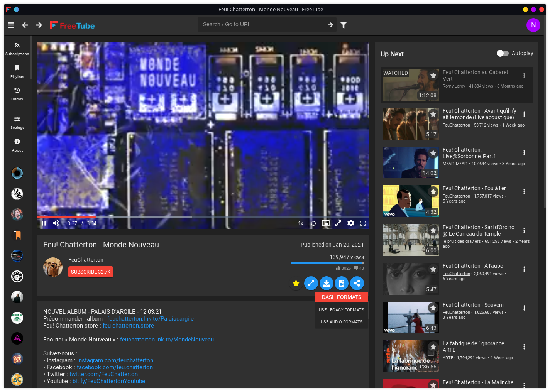Open options for À l'aube video
The width and height of the screenshot is (550, 392).
click(x=524, y=269)
